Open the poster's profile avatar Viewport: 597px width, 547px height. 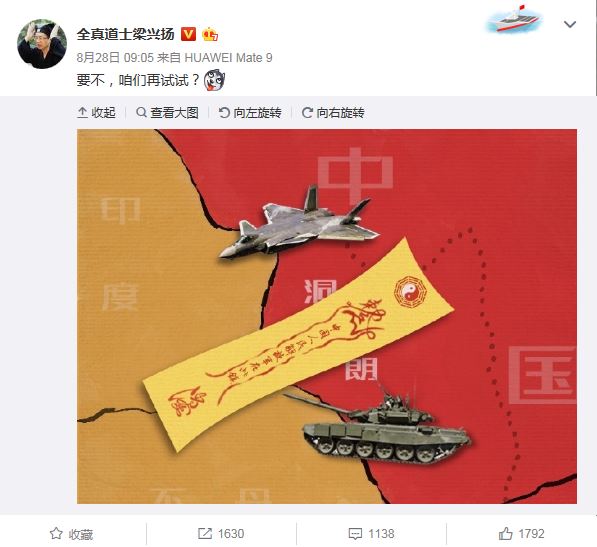(42, 44)
